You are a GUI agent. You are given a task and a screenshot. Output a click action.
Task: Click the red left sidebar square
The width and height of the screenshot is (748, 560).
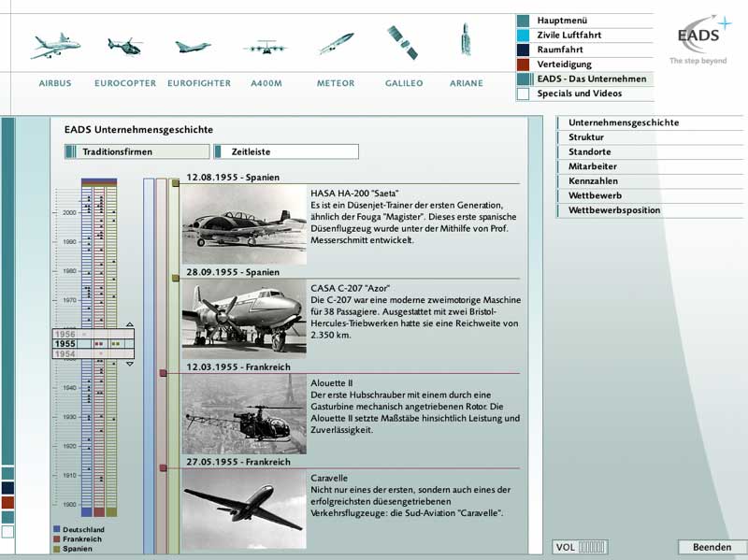[x=7, y=502]
